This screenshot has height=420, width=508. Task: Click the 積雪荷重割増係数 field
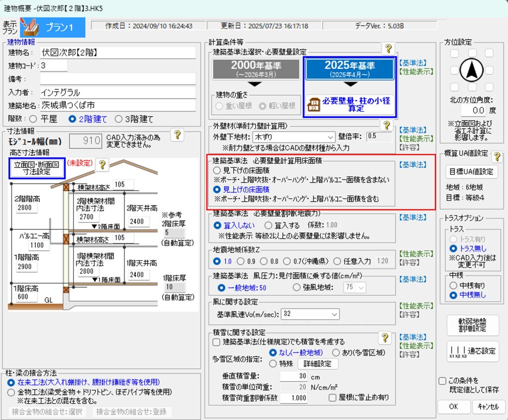coord(294,398)
